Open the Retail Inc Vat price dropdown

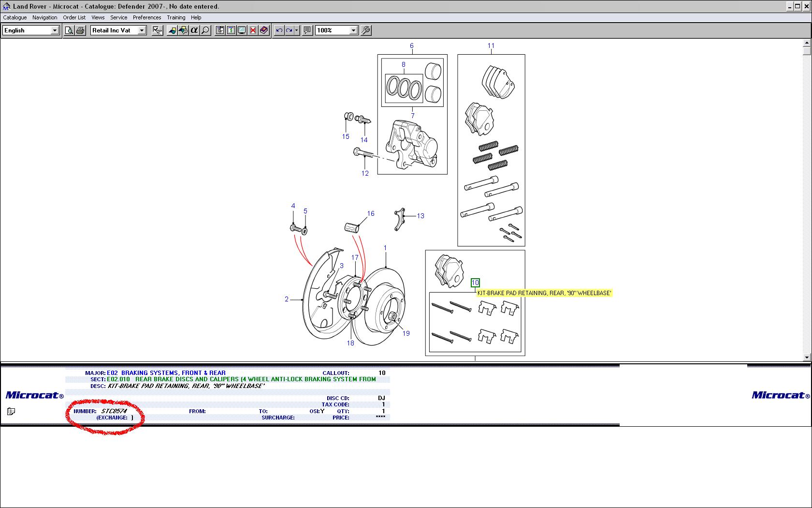pos(142,30)
